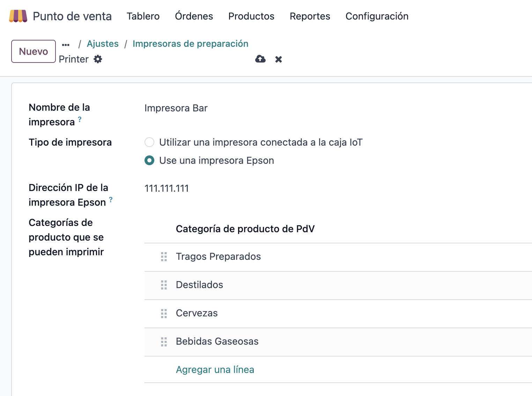Show help tooltip for Nombre de la impresora
This screenshot has width=532, height=396.
[80, 119]
